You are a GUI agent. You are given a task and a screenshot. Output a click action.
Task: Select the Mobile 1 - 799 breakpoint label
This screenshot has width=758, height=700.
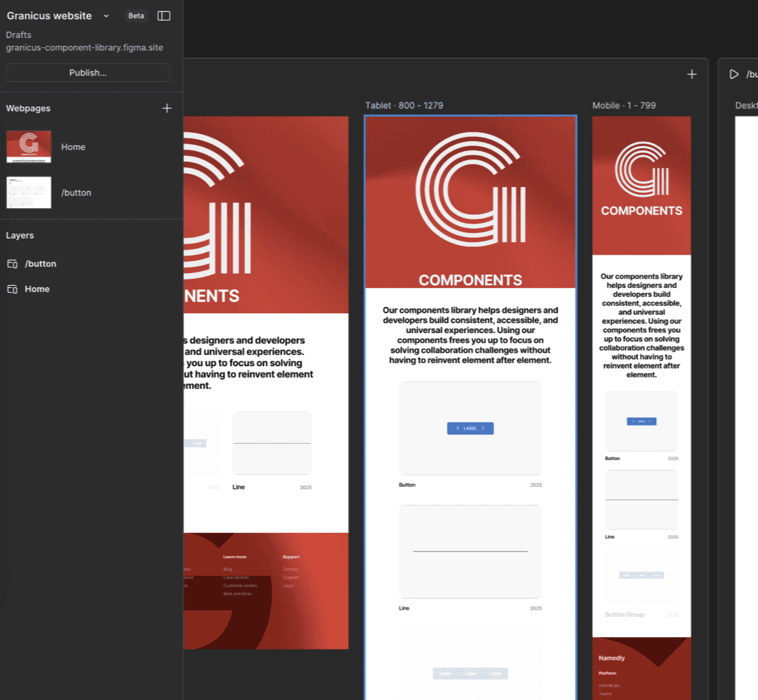point(624,105)
